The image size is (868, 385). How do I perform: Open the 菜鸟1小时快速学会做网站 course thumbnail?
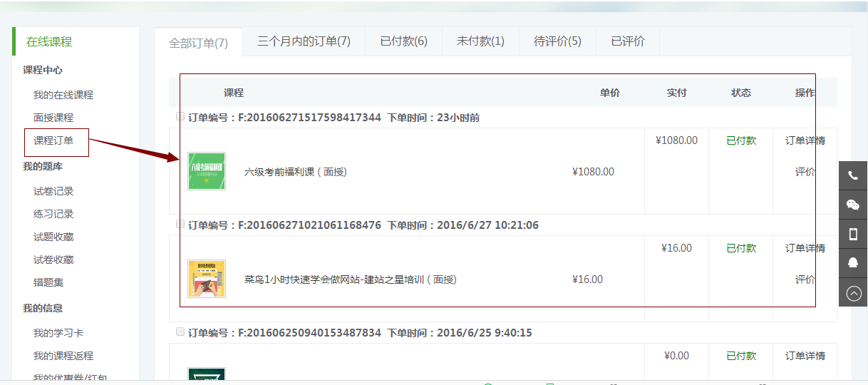pos(207,279)
